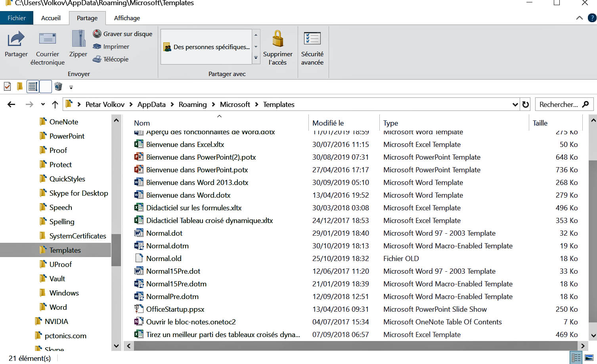Go back with the left arrow
The width and height of the screenshot is (597, 364).
11,105
